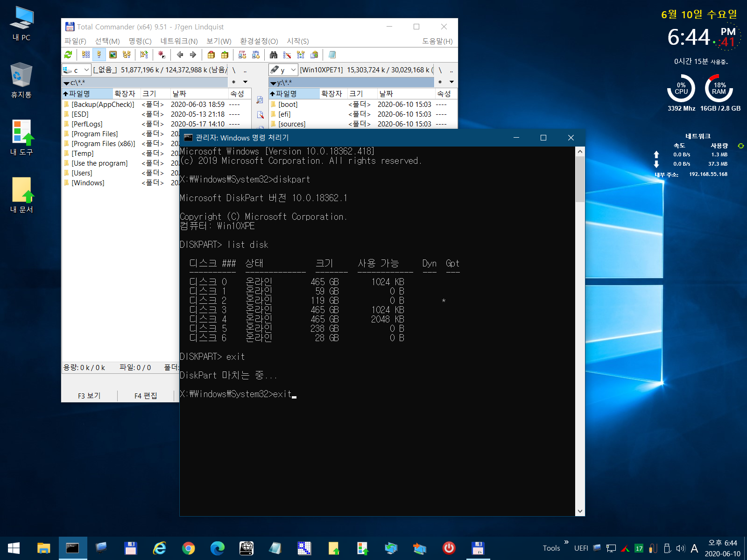747x560 pixels.
Task: Open the 명령(C) menu
Action: 140,41
